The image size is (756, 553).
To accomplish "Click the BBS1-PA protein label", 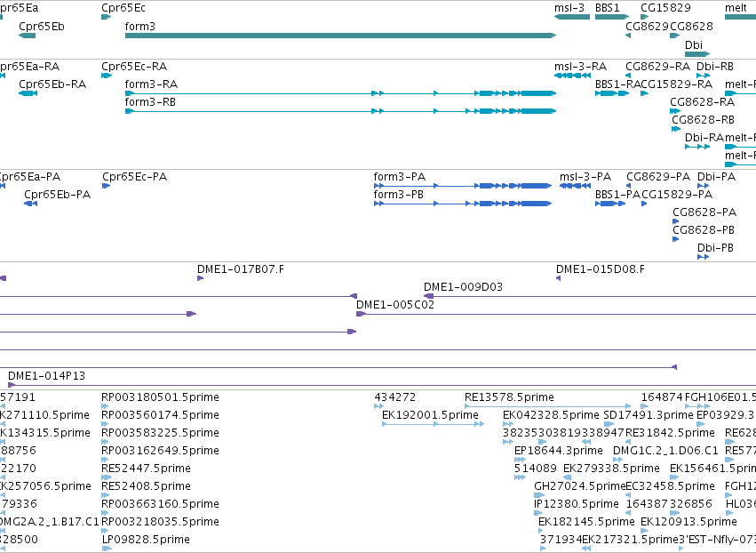I will pos(617,195).
